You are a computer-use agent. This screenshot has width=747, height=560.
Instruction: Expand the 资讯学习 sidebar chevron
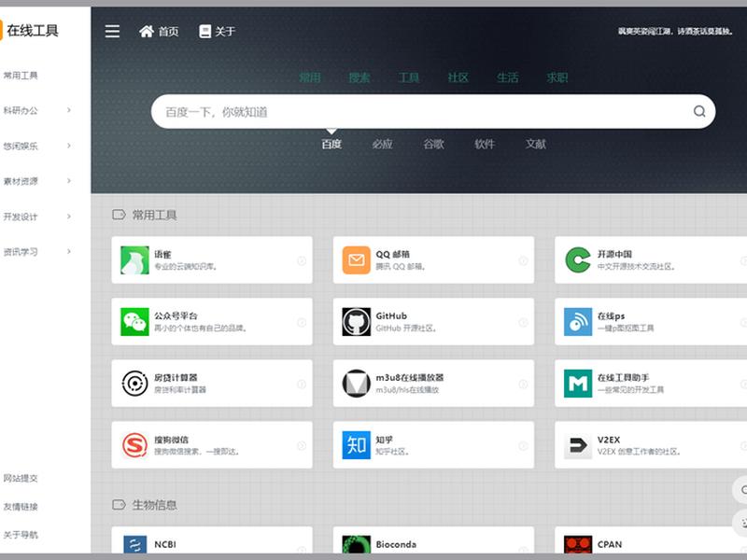(69, 251)
